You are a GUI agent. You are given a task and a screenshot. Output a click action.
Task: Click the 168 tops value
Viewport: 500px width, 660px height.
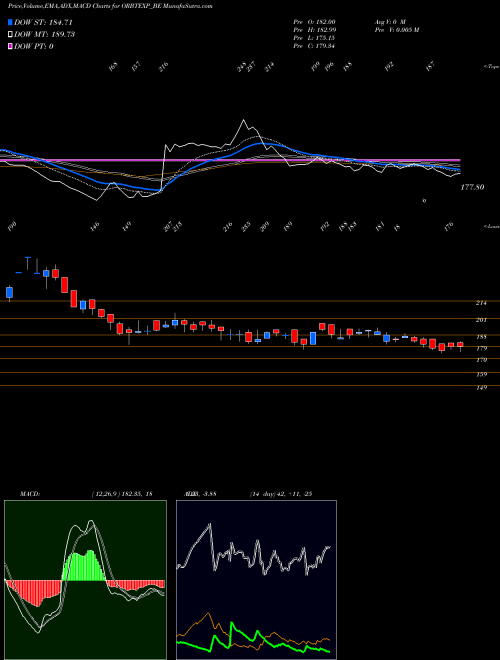pos(113,67)
